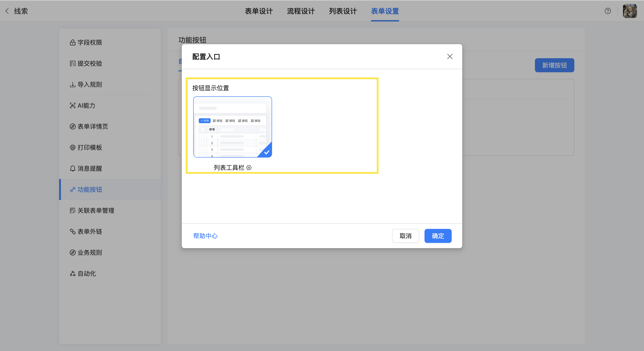644x351 pixels.
Task: Click the back arrow next to 线索
Action: click(7, 11)
